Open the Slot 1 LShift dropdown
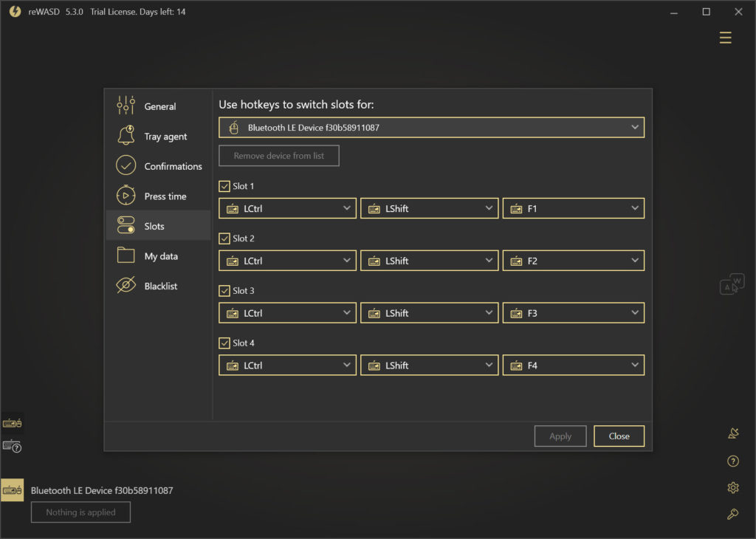756x539 pixels. (429, 208)
